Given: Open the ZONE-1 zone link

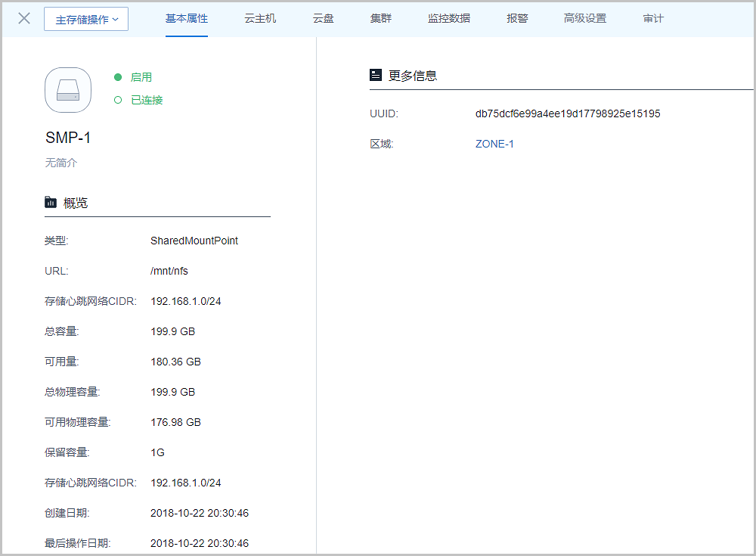Looking at the screenshot, I should click(x=494, y=144).
